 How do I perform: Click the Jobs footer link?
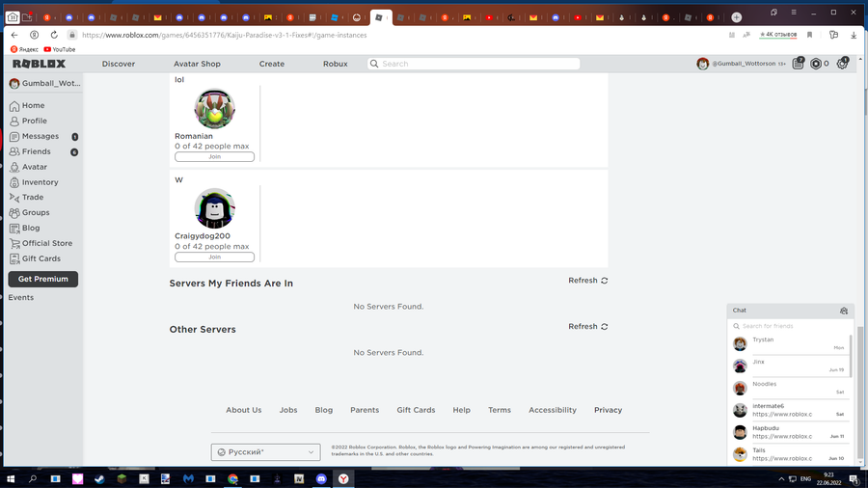click(x=288, y=410)
